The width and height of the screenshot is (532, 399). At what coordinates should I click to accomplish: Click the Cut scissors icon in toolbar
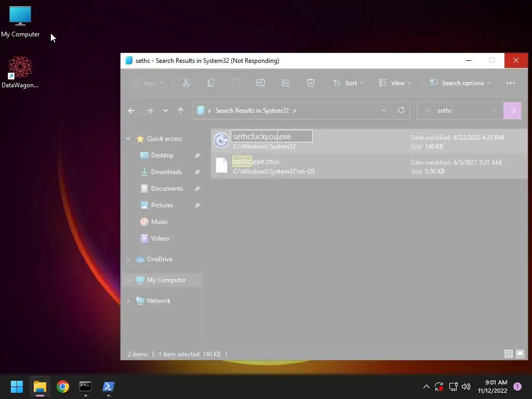[x=186, y=83]
